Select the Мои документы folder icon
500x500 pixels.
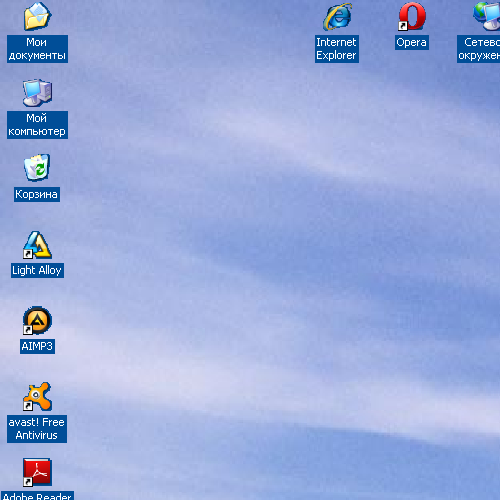coord(37,16)
